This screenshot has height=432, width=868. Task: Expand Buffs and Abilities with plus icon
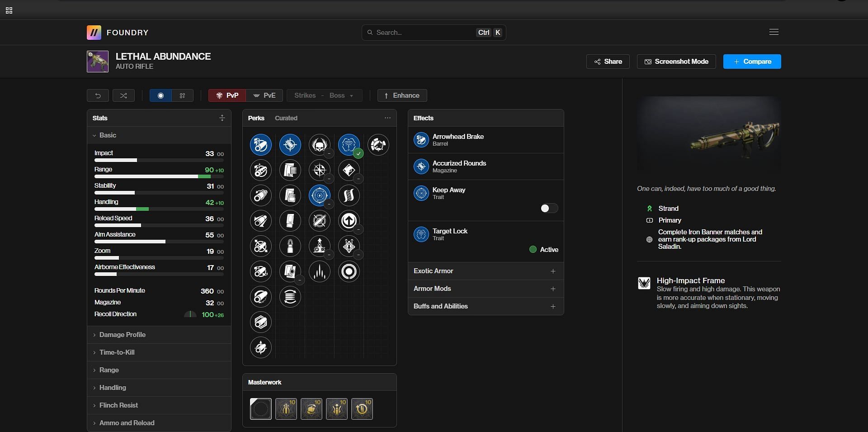pos(553,306)
